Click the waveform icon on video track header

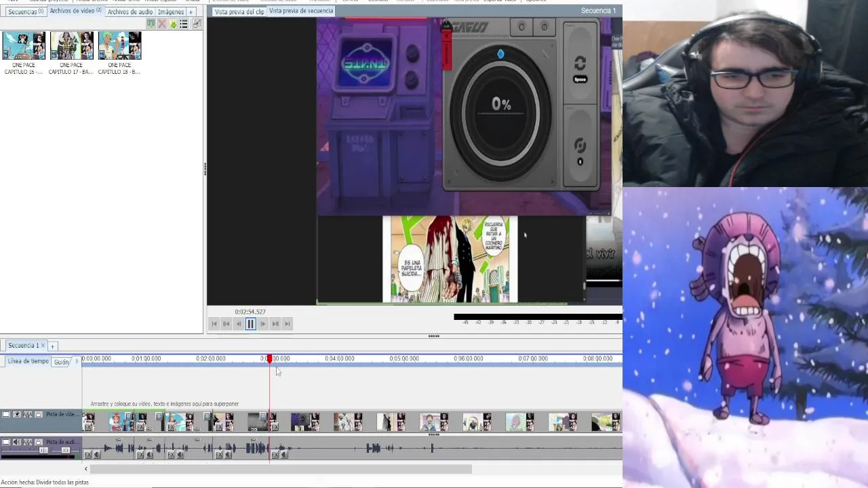(x=28, y=414)
